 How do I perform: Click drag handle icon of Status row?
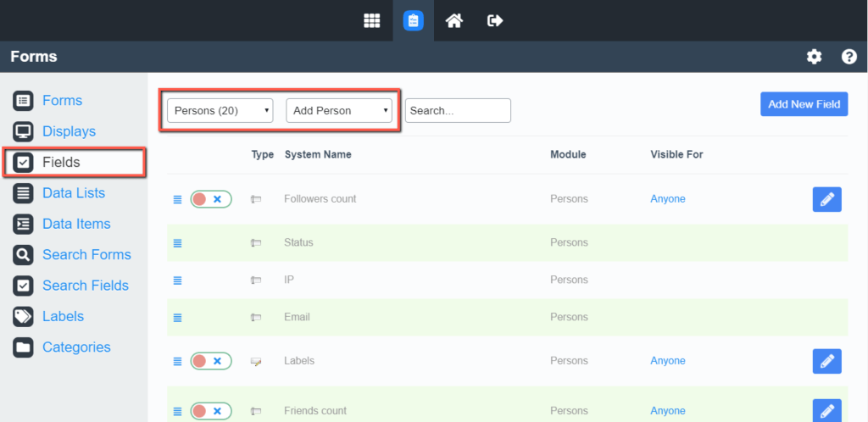pyautogui.click(x=178, y=243)
